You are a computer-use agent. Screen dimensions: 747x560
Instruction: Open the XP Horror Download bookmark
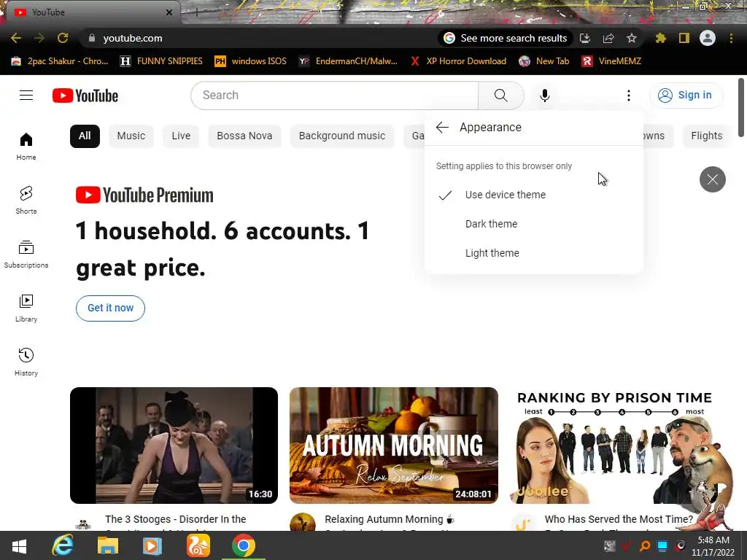click(458, 61)
